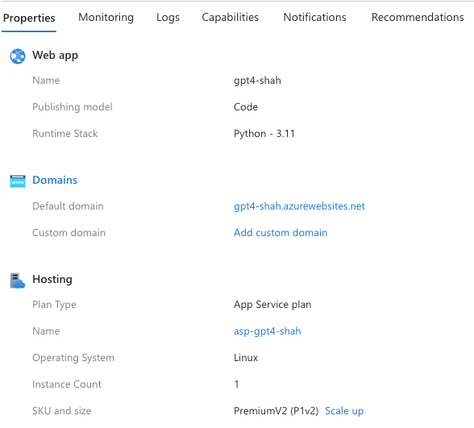Click the Plan Type label
Viewport: 474px width, 428px height.
[54, 305]
